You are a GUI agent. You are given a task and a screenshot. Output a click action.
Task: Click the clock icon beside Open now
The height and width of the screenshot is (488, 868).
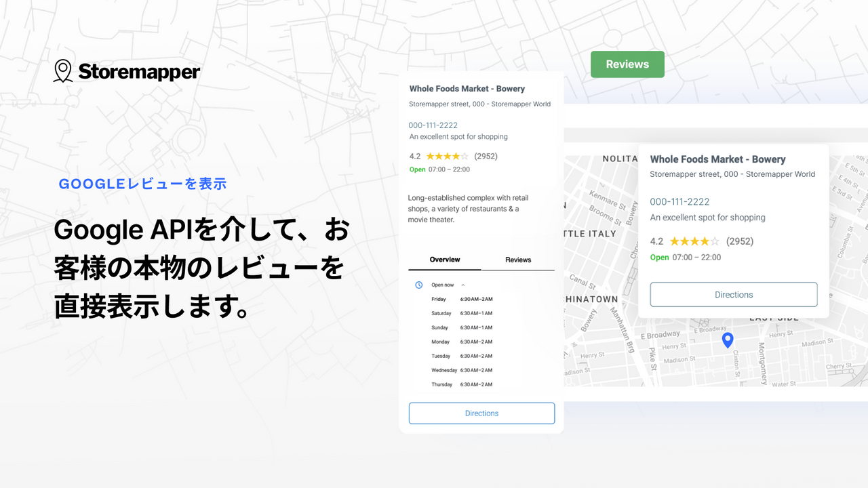419,285
